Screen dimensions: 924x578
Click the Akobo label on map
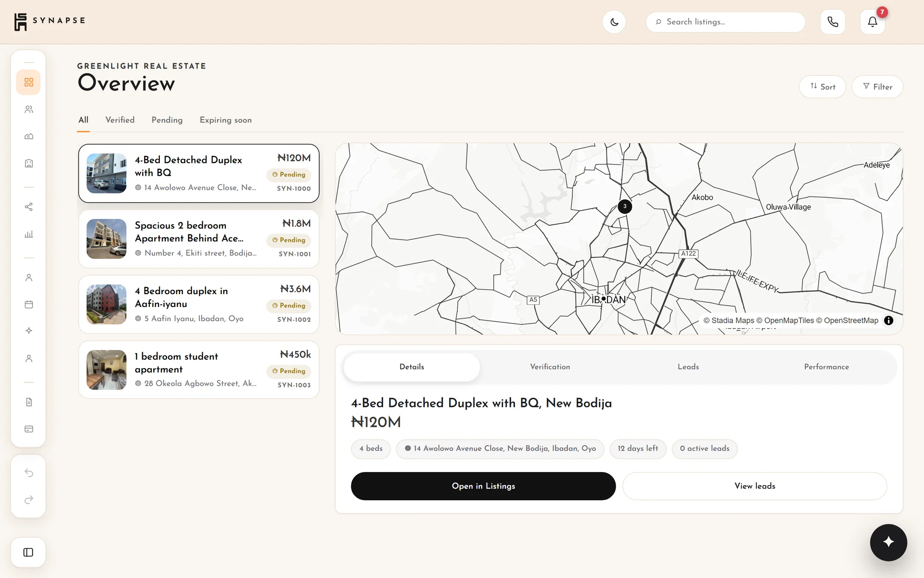702,197
